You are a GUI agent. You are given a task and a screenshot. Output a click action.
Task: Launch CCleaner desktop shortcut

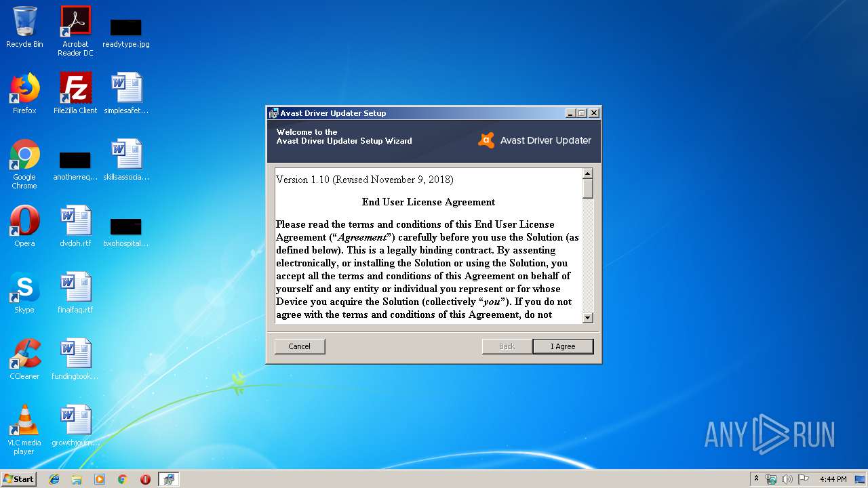pyautogui.click(x=24, y=359)
